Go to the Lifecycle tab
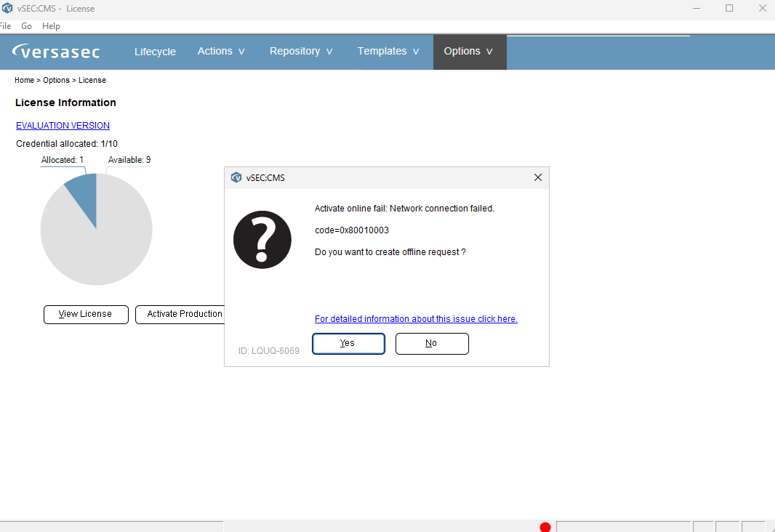The width and height of the screenshot is (775, 532). pyautogui.click(x=155, y=52)
